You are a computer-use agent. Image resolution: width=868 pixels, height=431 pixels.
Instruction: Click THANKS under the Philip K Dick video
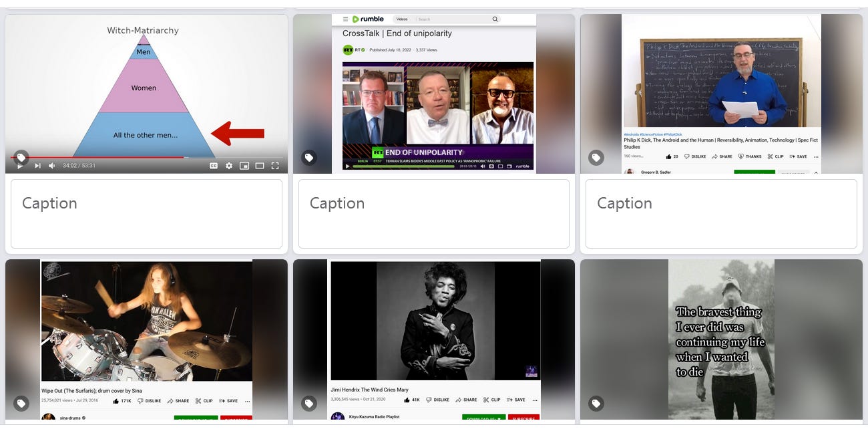(750, 156)
